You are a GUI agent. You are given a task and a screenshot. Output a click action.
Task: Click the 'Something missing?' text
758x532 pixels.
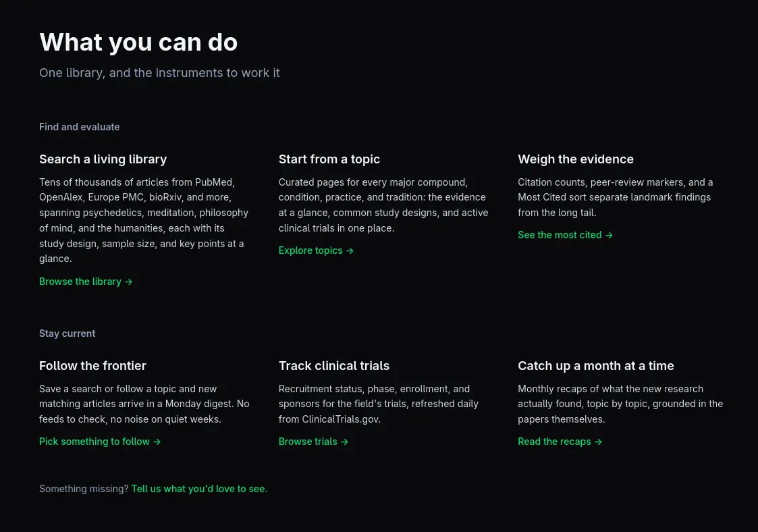tap(84, 489)
